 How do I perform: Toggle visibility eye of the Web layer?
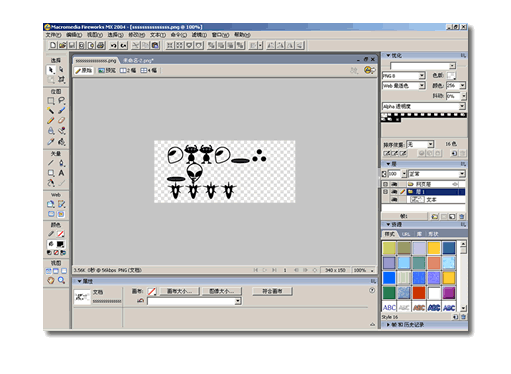394,184
